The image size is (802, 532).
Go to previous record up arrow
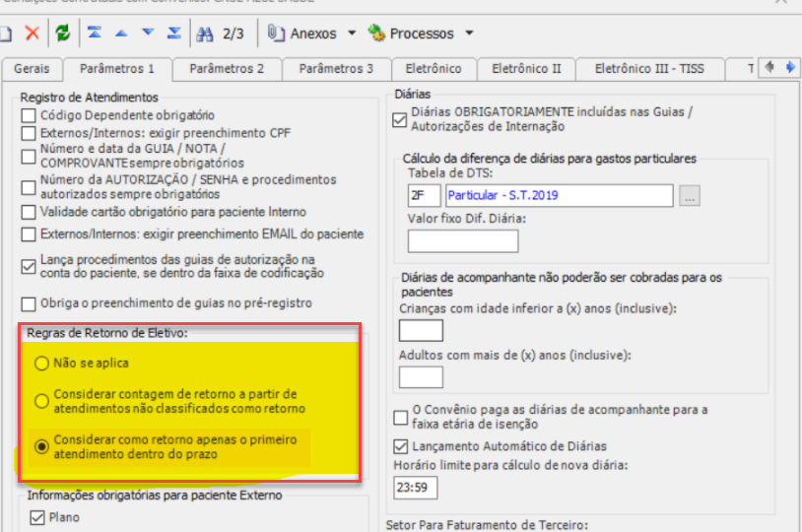[121, 33]
